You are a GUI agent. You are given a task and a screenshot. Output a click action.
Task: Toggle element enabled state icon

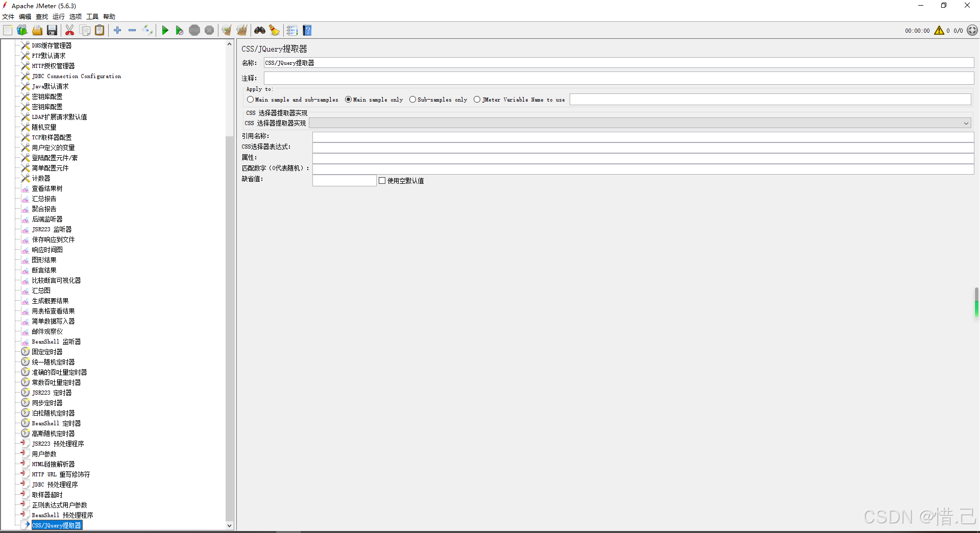(x=148, y=31)
